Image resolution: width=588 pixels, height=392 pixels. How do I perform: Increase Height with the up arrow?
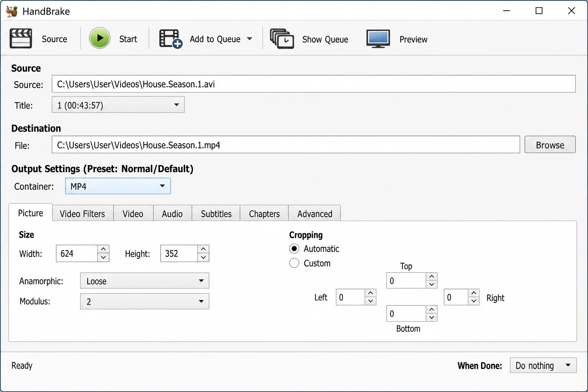pos(203,249)
